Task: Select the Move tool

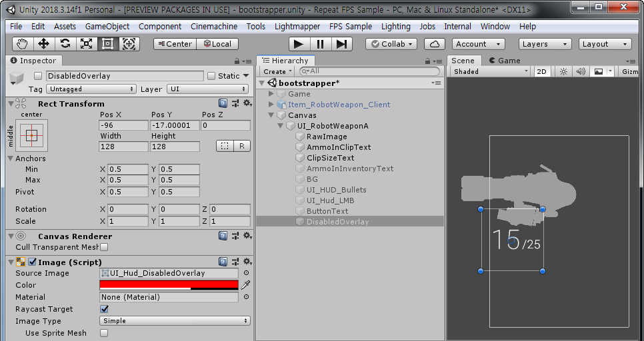Action: (43, 44)
